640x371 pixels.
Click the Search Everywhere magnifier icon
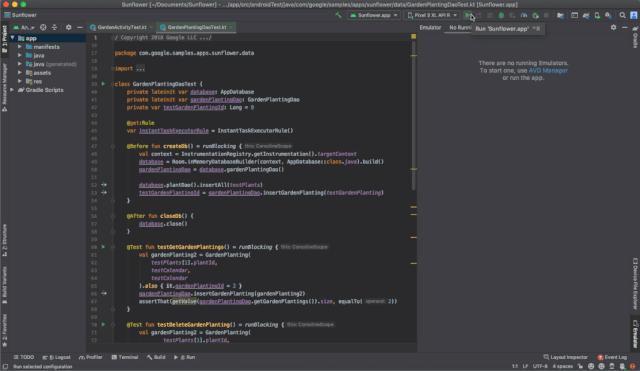coord(622,15)
